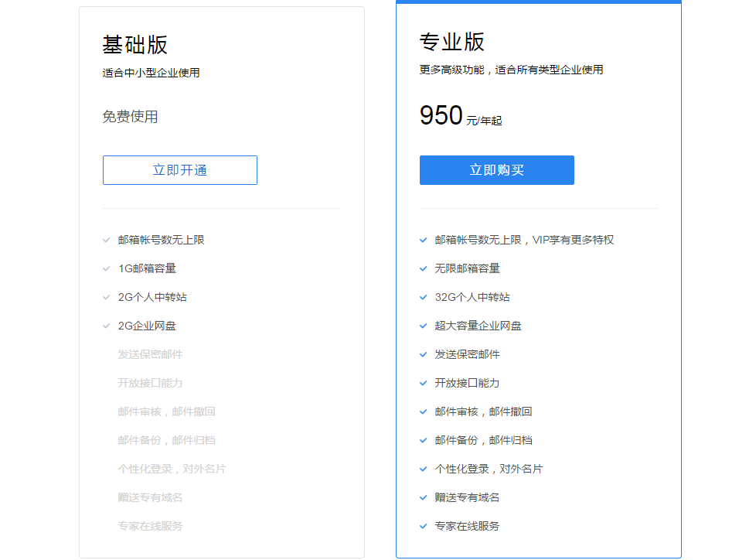Click the blue checkmark beside 开放接口能力
Viewport: 756px width, 560px height.
424,383
